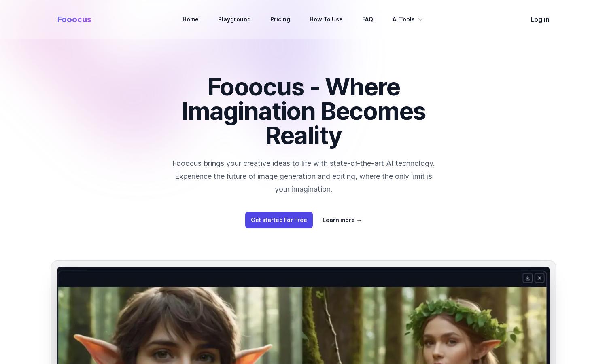The width and height of the screenshot is (607, 364).
Task: Click the Log in link
Action: (540, 19)
